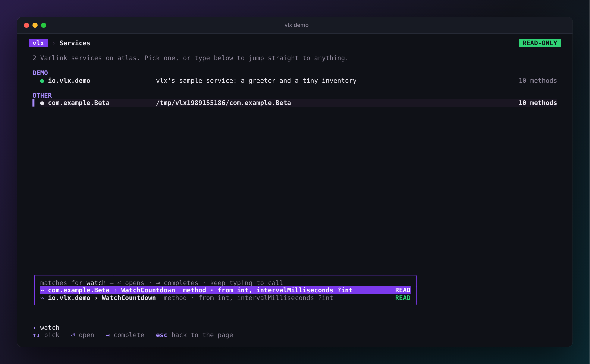
Task: Click the /tmp/vlx1989155186/com.example.Beta socket path
Action: coord(223,103)
